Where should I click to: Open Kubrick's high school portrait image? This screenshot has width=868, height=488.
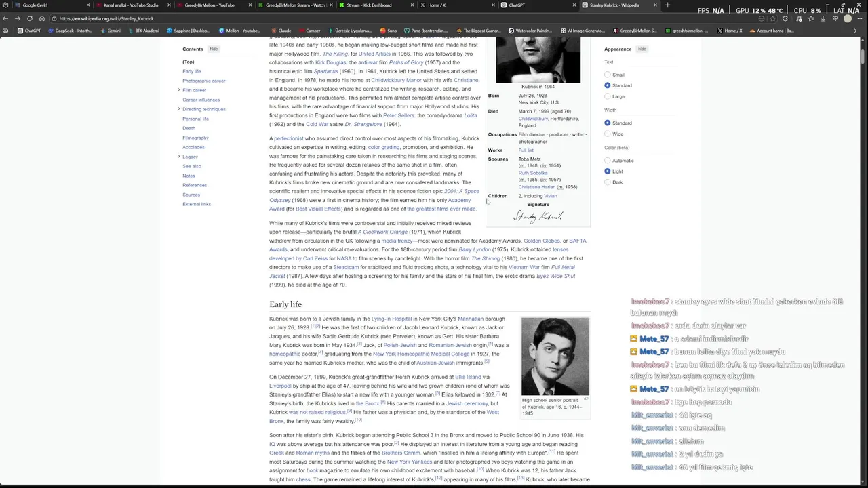(555, 356)
